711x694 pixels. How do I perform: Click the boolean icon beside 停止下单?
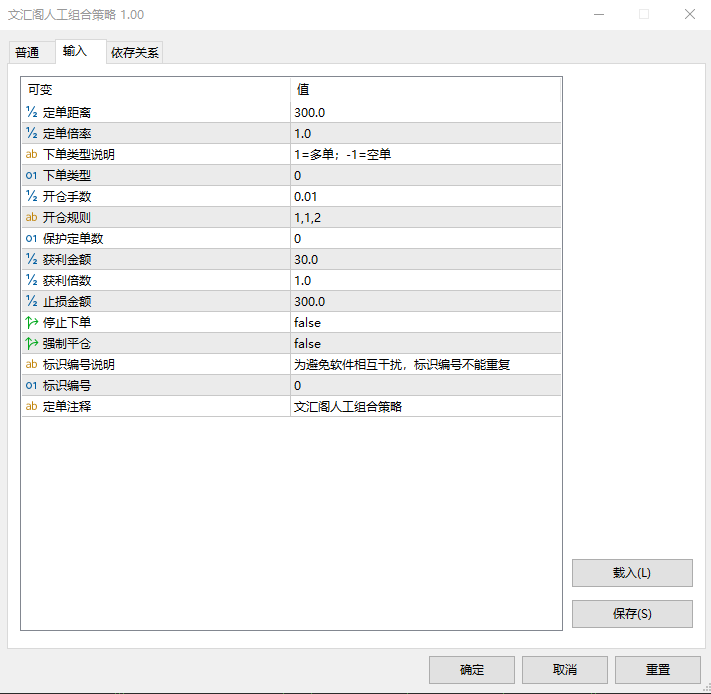(x=31, y=323)
